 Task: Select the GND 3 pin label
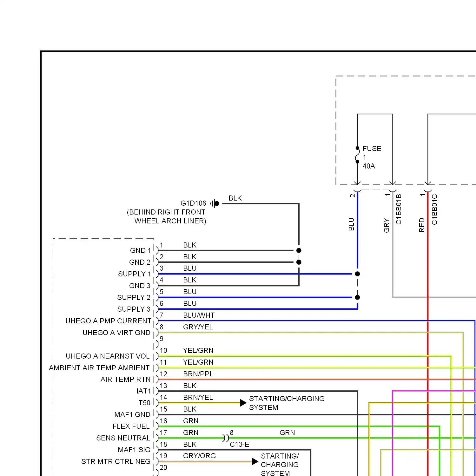[x=140, y=286]
